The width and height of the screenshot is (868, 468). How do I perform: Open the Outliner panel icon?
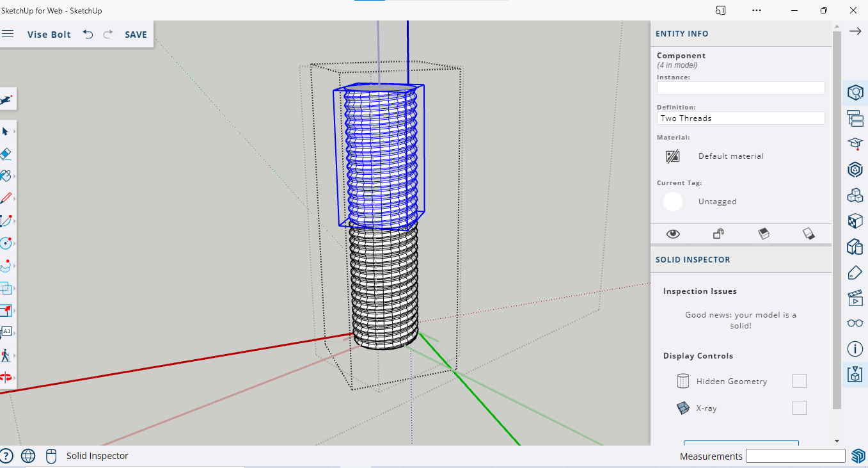coord(855,118)
